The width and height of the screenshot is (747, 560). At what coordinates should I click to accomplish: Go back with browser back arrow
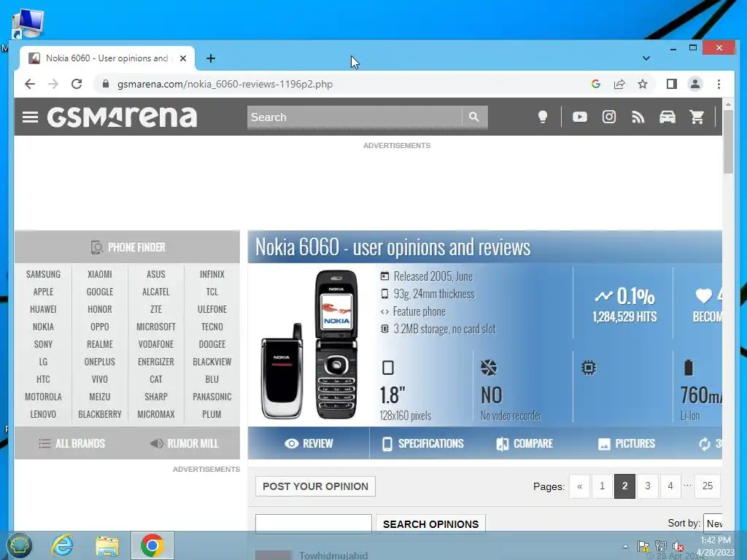(x=29, y=85)
